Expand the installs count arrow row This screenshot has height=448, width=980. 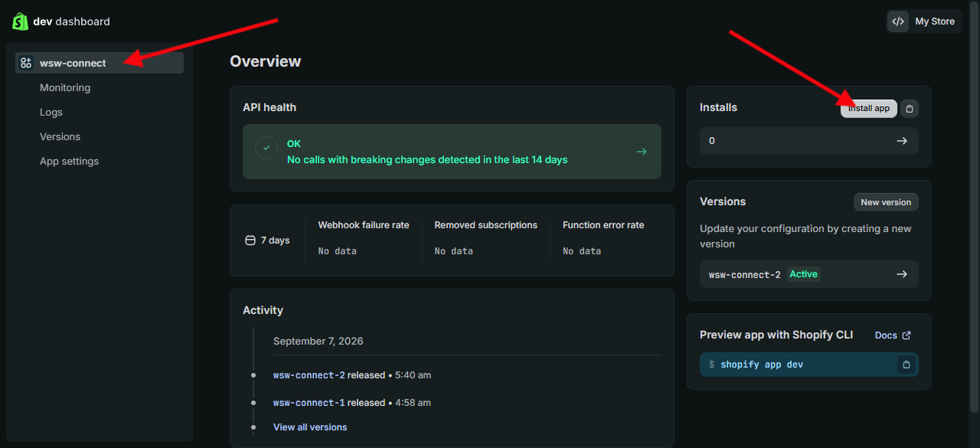[x=809, y=141]
